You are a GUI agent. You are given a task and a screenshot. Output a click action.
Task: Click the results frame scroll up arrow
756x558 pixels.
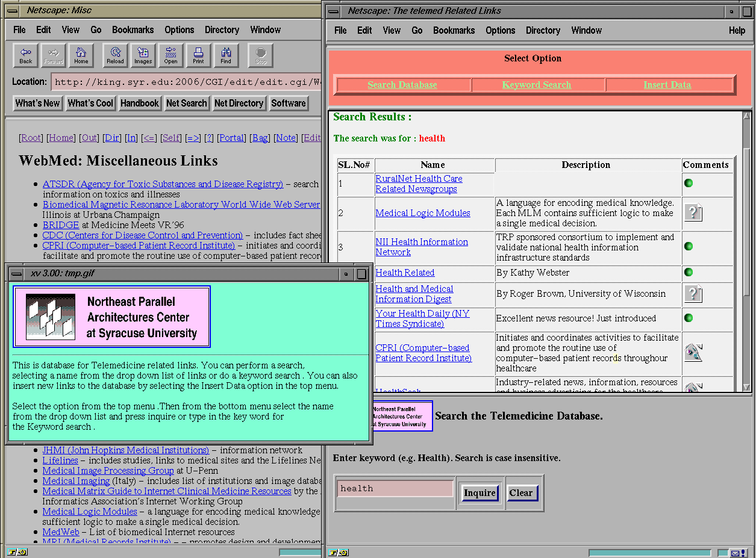747,117
